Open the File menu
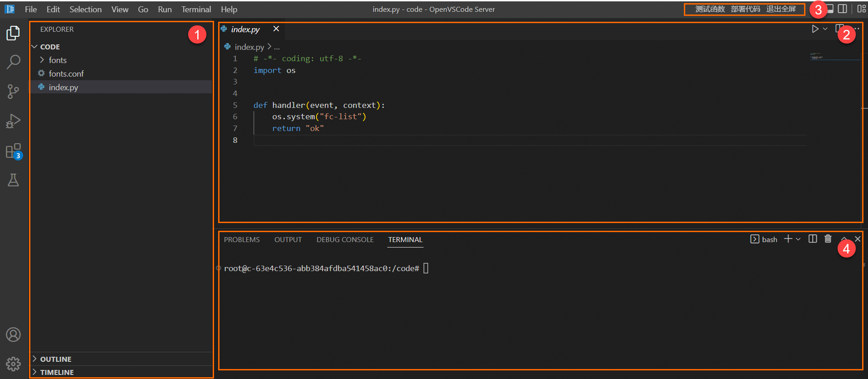This screenshot has height=379, width=868. pyautogui.click(x=31, y=9)
